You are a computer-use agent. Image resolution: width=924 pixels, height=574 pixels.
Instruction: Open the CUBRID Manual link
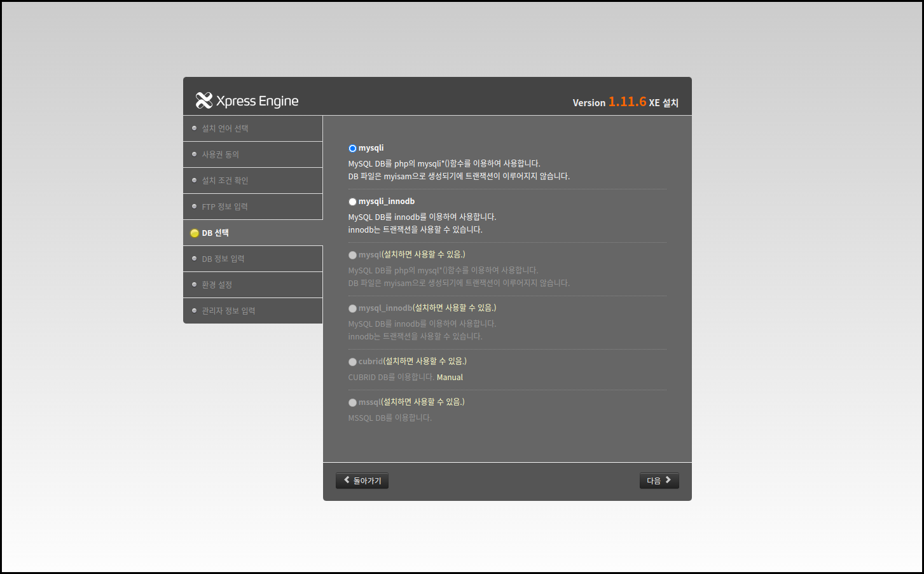click(x=450, y=377)
